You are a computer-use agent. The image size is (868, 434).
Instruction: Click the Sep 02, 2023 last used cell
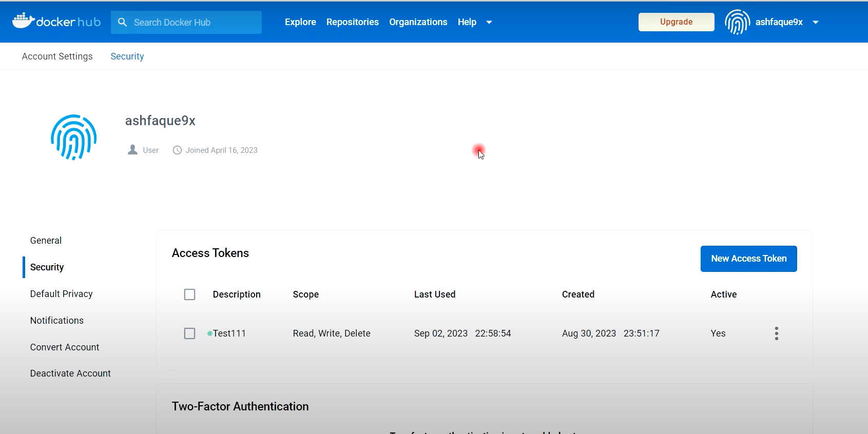(462, 333)
